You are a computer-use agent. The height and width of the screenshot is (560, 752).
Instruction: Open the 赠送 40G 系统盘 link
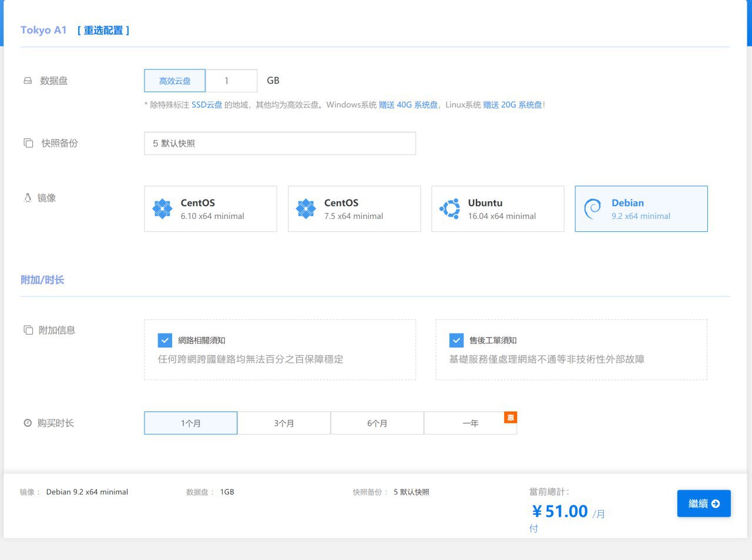tap(408, 105)
